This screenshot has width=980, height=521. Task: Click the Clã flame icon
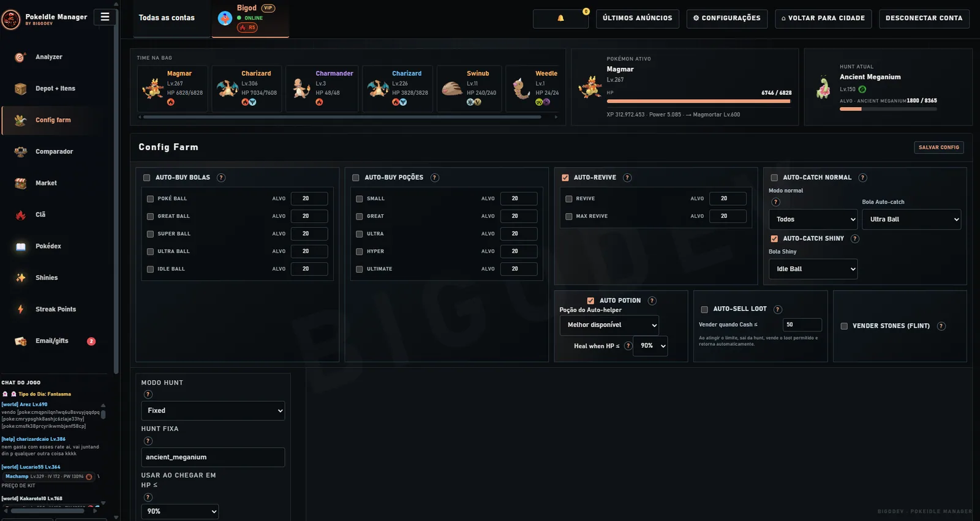pos(20,215)
